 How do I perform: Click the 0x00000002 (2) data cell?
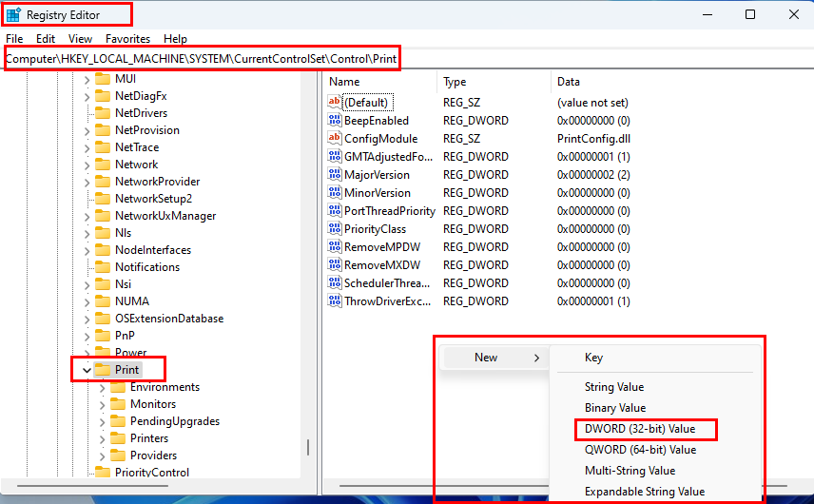(593, 175)
